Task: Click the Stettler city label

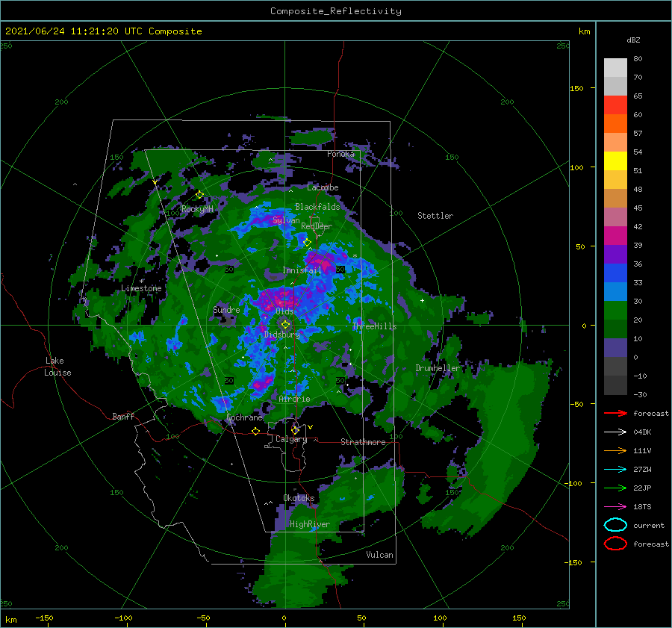Action: click(x=435, y=216)
